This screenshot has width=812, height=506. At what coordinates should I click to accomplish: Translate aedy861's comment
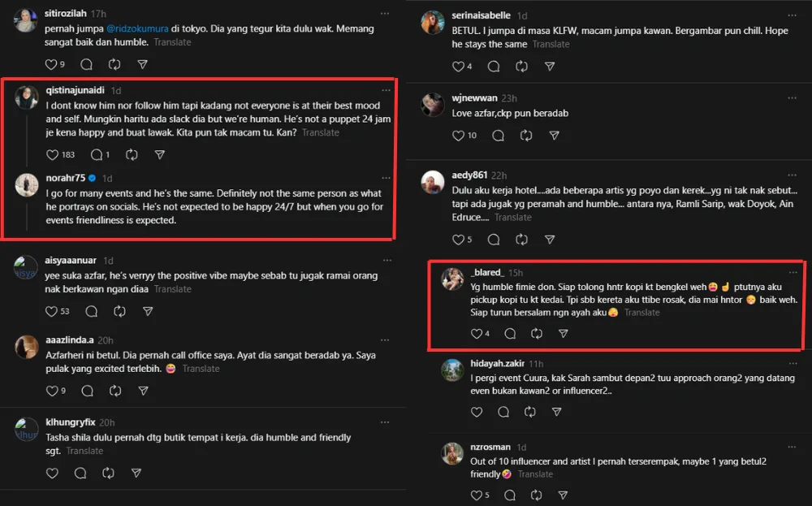pos(512,217)
